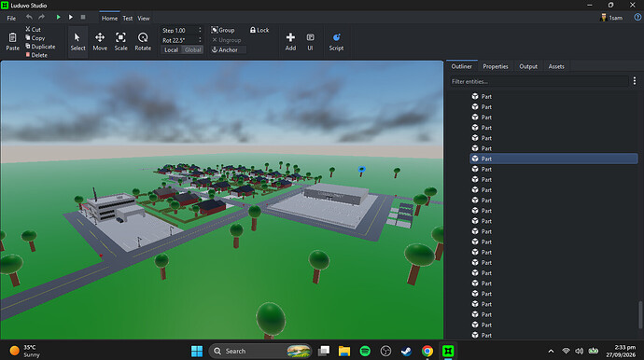Group the selected entities
This screenshot has width=644, height=360.
point(223,30)
